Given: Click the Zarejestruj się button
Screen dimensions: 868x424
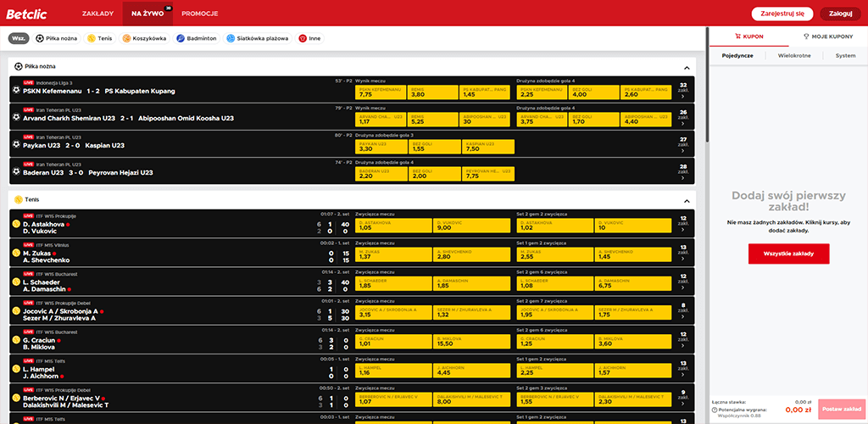Looking at the screenshot, I should click(x=782, y=14).
